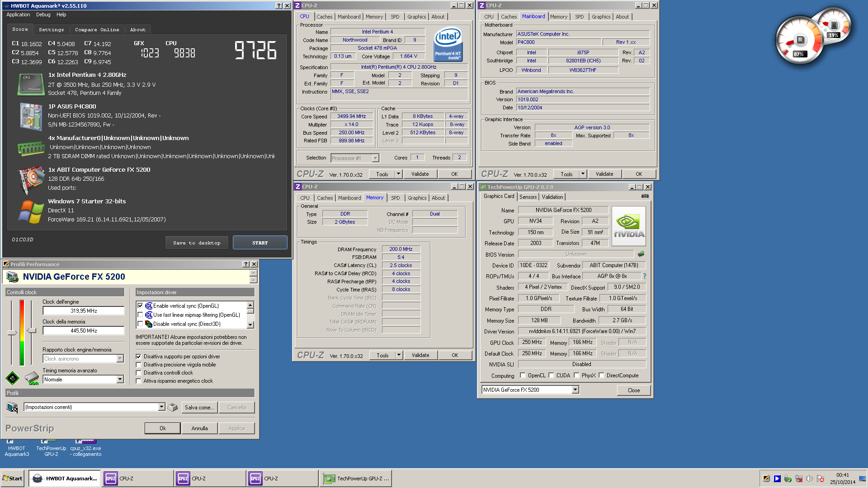Take GPU-Z screenshot with camera icon
Image resolution: width=868 pixels, height=488 pixels.
(645, 196)
